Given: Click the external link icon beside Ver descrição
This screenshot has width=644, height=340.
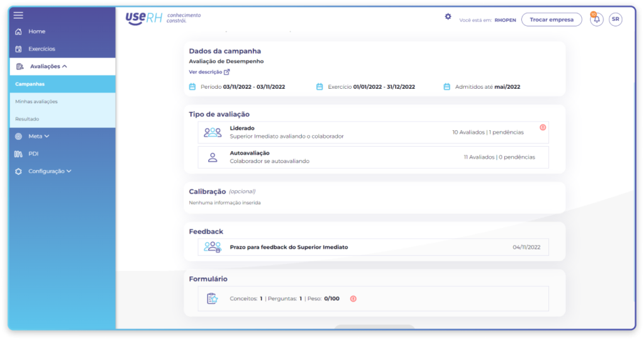Looking at the screenshot, I should [x=226, y=72].
